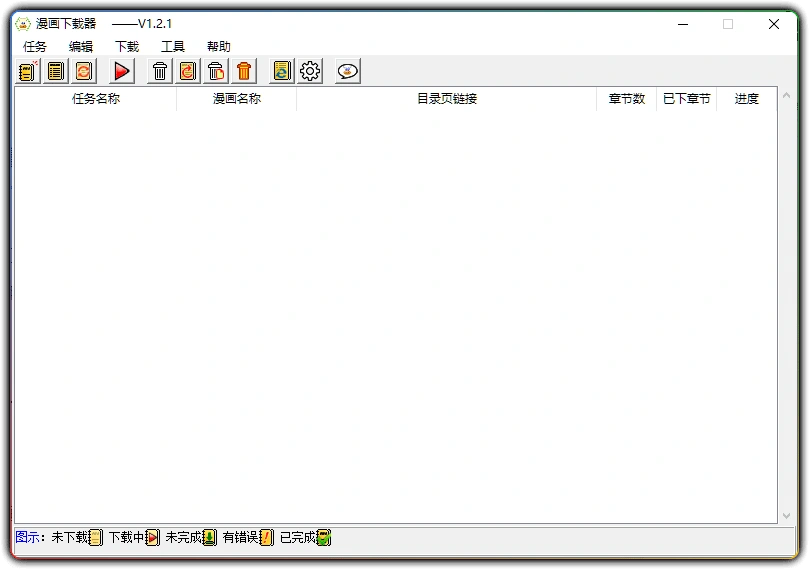Image resolution: width=809 pixels, height=569 pixels.
Task: Click the blue 图示 label
Action: pos(27,538)
